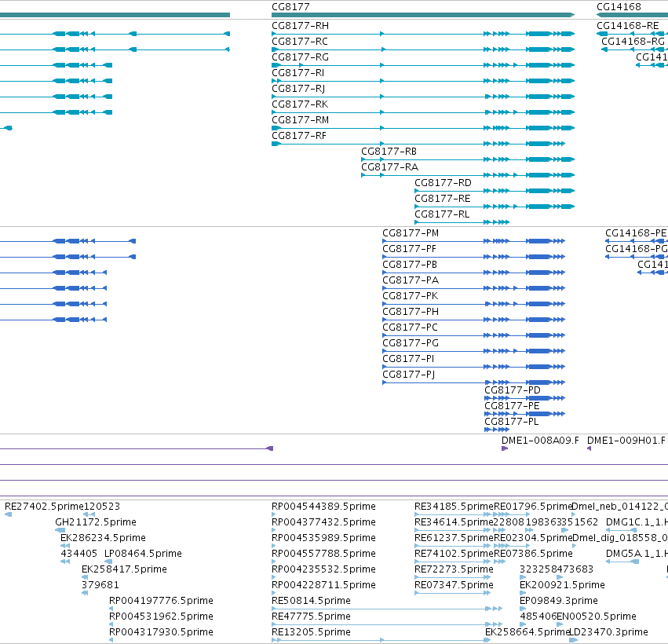This screenshot has height=644, width=668.
Task: Click feature DME1-009H01.F
Action: [626, 441]
